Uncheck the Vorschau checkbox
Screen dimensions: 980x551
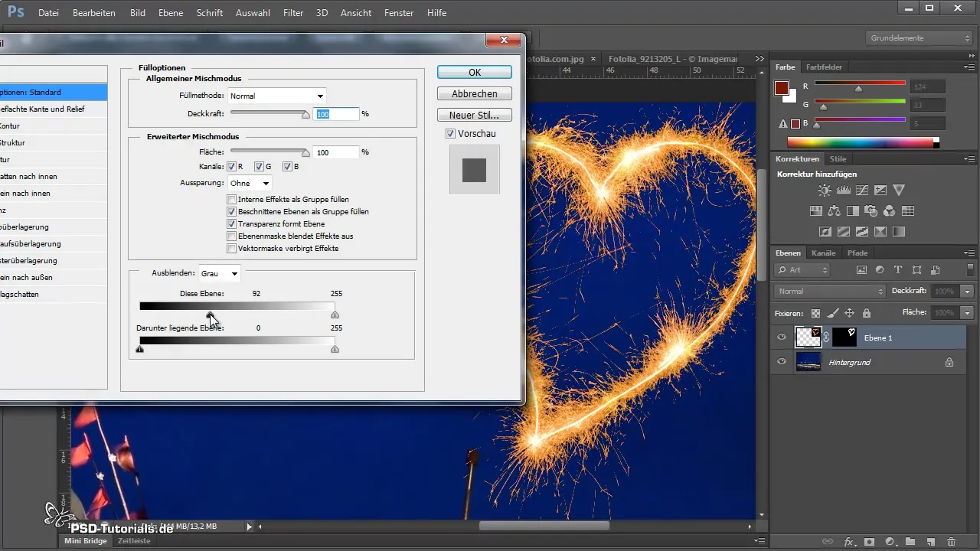tap(450, 134)
